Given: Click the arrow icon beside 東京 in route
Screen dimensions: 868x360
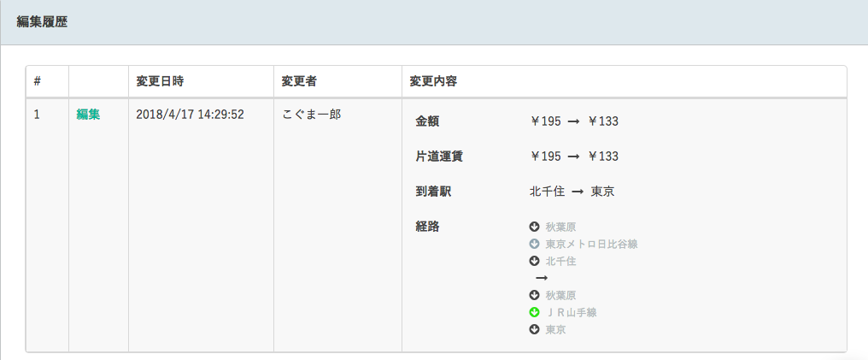Looking at the screenshot, I should tap(534, 329).
